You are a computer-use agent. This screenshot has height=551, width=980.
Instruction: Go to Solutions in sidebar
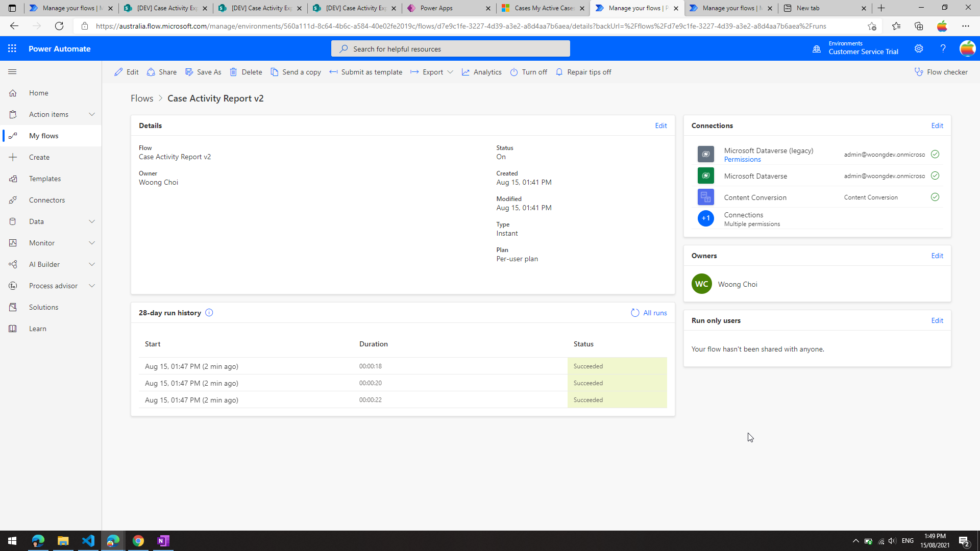(43, 307)
